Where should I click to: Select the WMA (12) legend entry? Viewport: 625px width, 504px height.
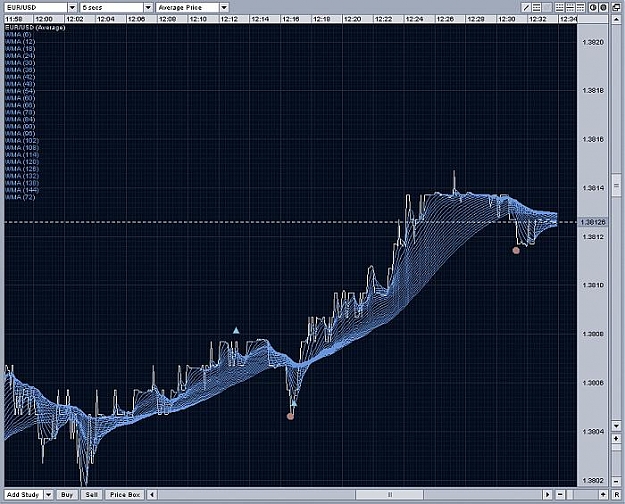[x=20, y=42]
